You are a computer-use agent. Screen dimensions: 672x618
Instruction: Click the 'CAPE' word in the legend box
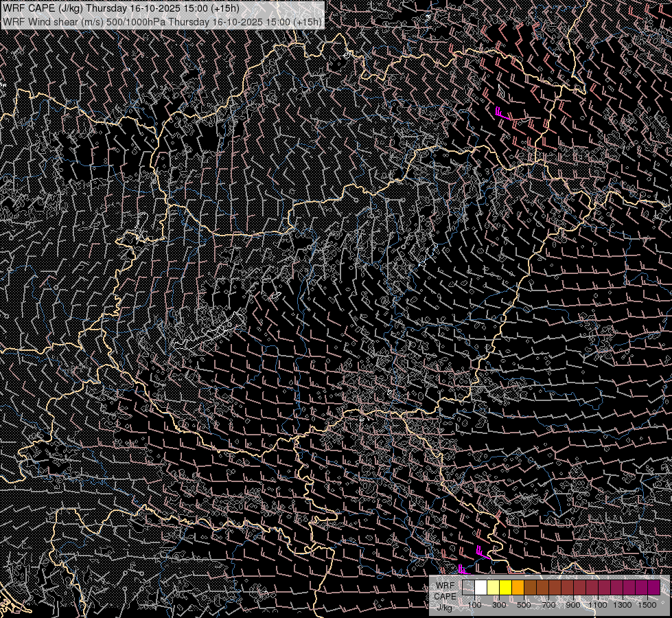click(x=445, y=596)
